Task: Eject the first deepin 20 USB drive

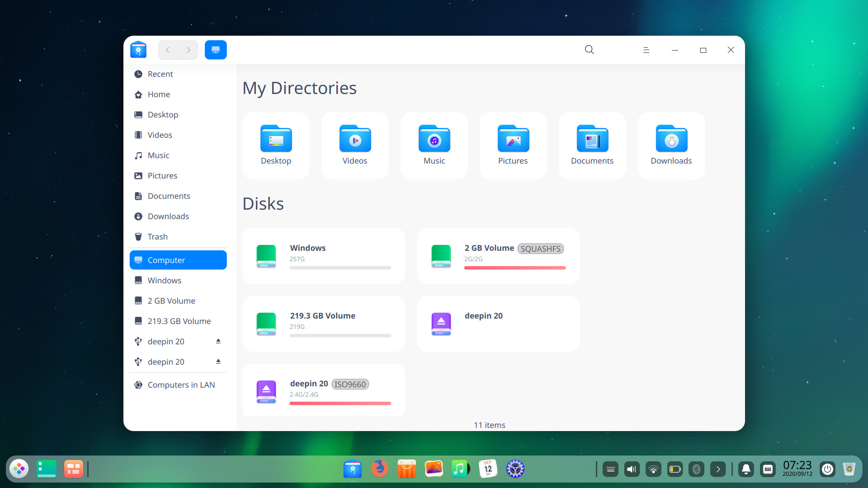Action: pyautogui.click(x=218, y=341)
